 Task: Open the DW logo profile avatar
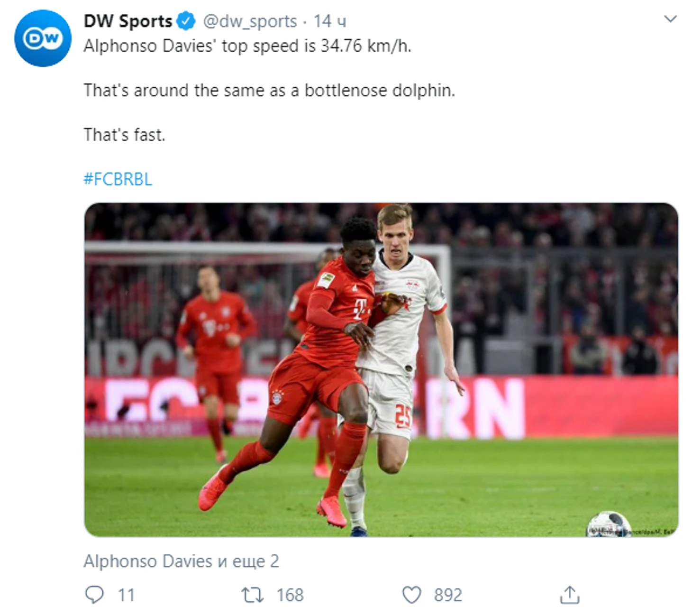[43, 38]
